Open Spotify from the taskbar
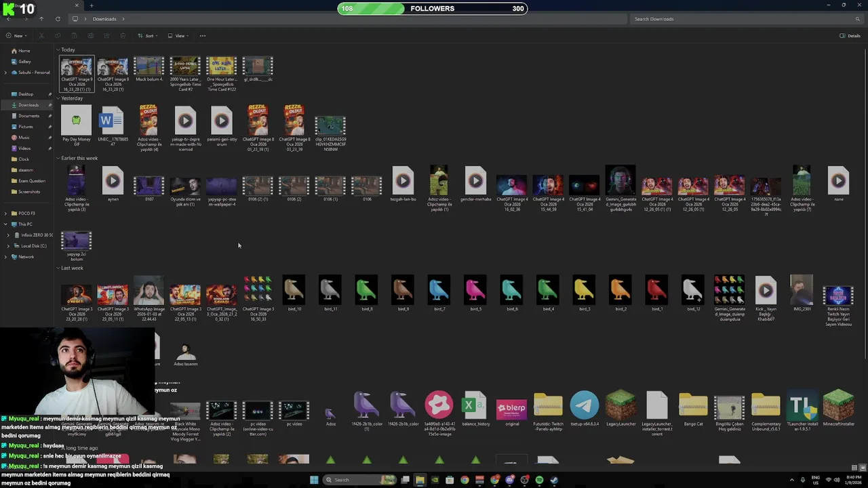The height and width of the screenshot is (488, 868). tap(539, 480)
